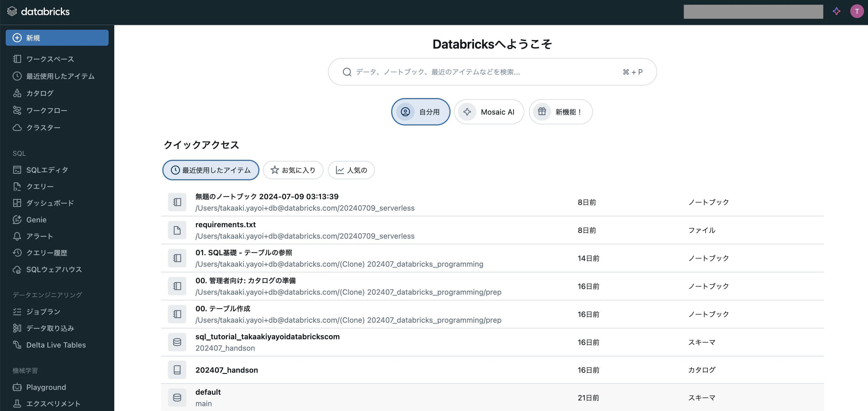Click the ダッシュボード sidebar icon

pos(17,203)
